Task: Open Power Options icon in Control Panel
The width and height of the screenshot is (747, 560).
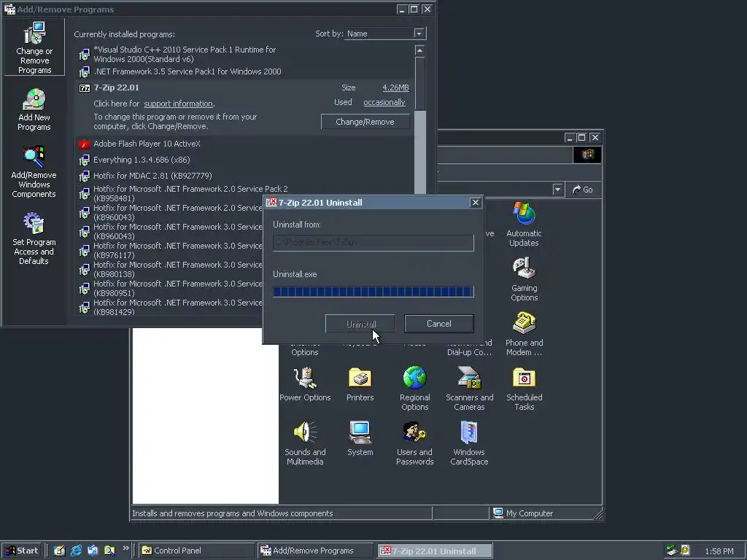Action: 305,384
